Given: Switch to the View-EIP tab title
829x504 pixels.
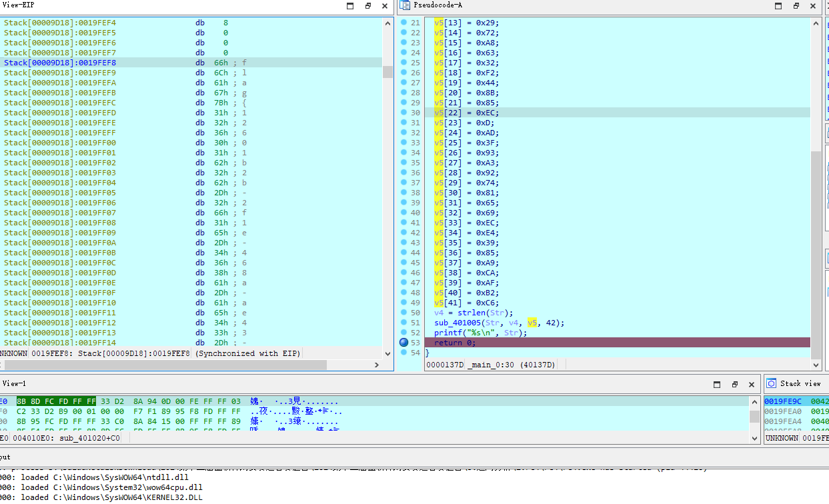Looking at the screenshot, I should pyautogui.click(x=19, y=5).
